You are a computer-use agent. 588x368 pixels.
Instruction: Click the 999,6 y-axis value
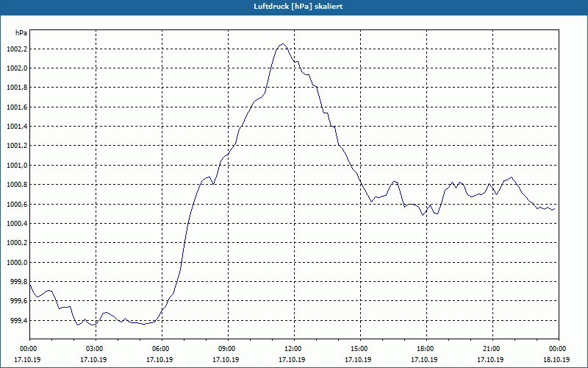coord(18,301)
